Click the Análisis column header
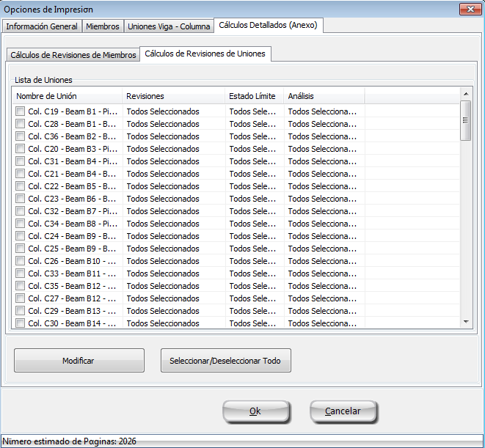485x448 pixels. point(324,96)
